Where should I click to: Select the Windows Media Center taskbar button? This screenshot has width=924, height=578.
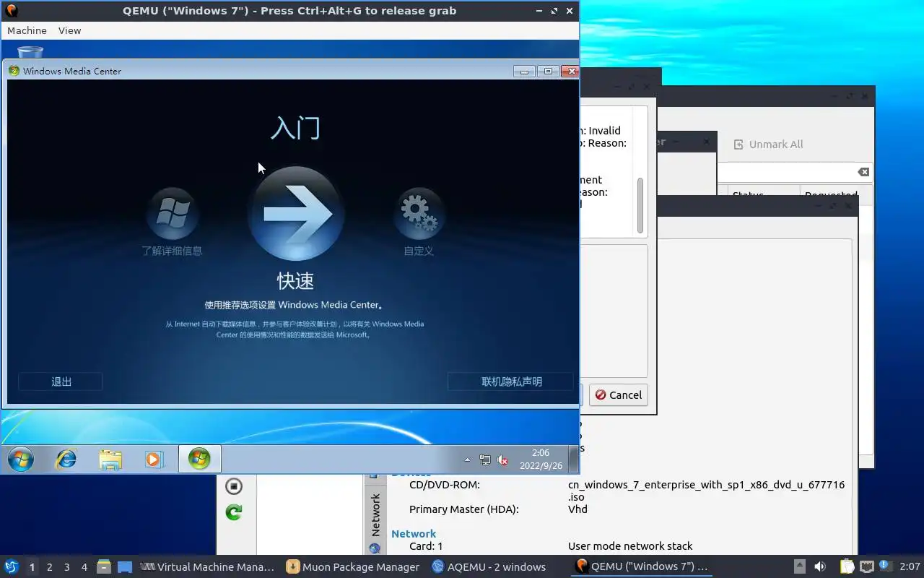point(199,459)
